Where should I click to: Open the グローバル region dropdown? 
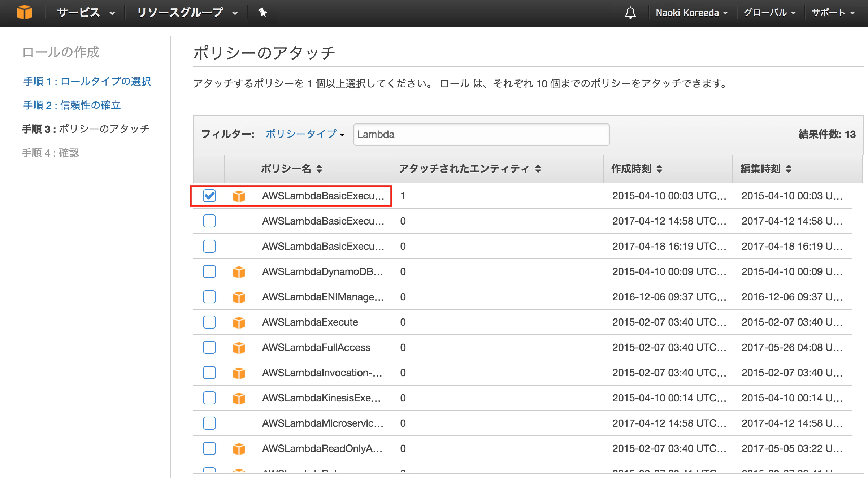click(x=769, y=13)
